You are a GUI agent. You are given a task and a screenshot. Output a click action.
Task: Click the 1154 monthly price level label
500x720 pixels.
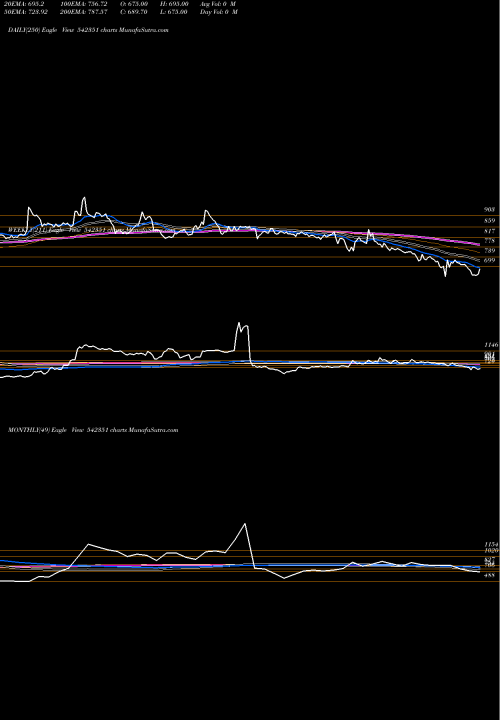(x=491, y=544)
